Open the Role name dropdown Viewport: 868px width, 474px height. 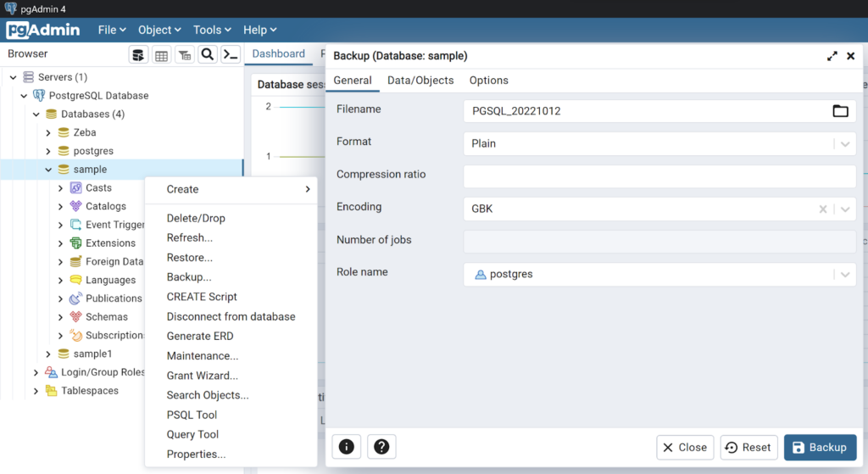845,275
